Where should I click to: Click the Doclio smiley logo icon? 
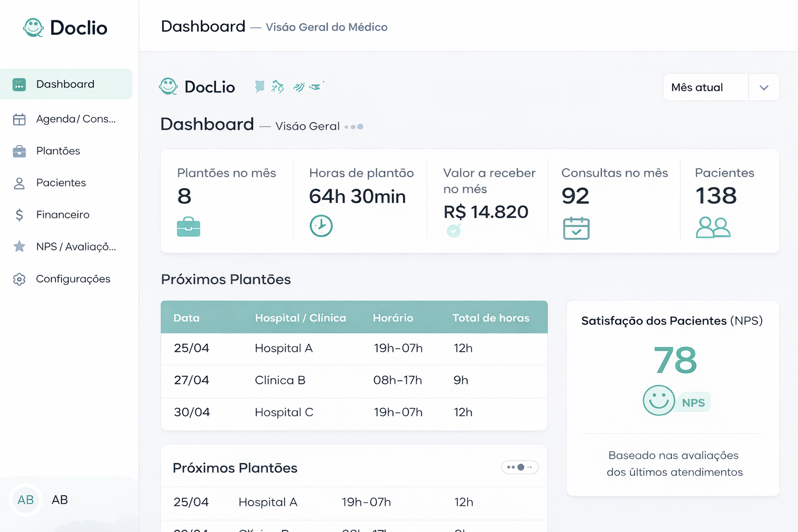tap(33, 27)
